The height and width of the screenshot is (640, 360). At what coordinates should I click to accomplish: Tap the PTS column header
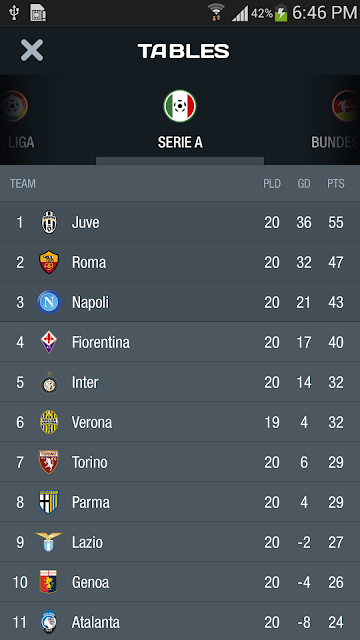click(x=336, y=184)
